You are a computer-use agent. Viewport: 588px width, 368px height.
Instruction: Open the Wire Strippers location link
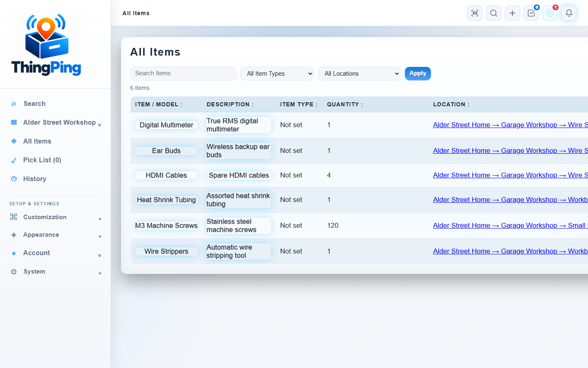510,251
